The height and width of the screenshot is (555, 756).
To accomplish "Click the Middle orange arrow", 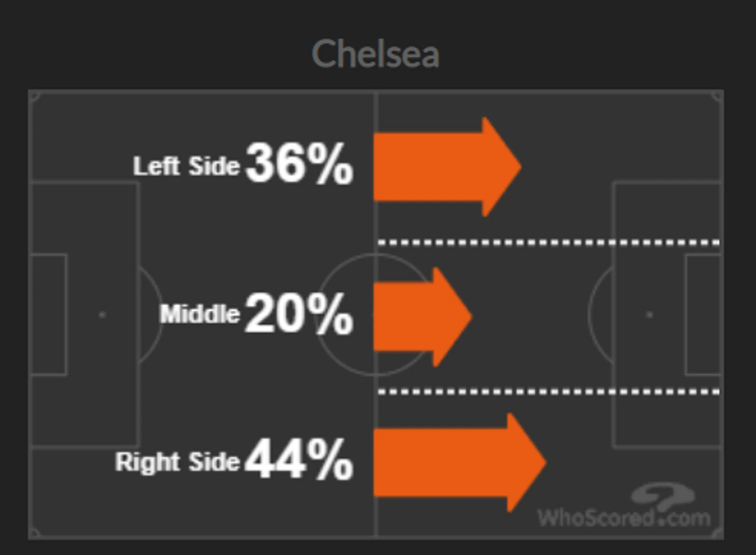I will [423, 317].
